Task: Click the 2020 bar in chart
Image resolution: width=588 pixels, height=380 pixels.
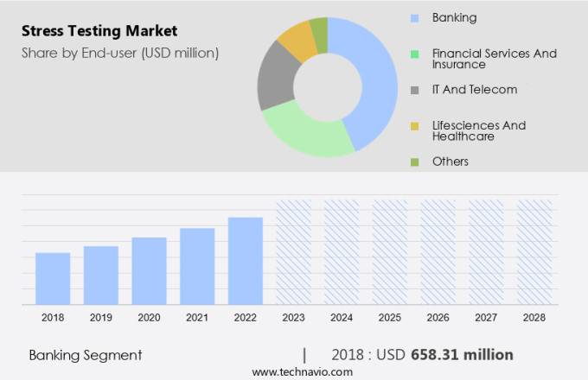Action: click(149, 270)
